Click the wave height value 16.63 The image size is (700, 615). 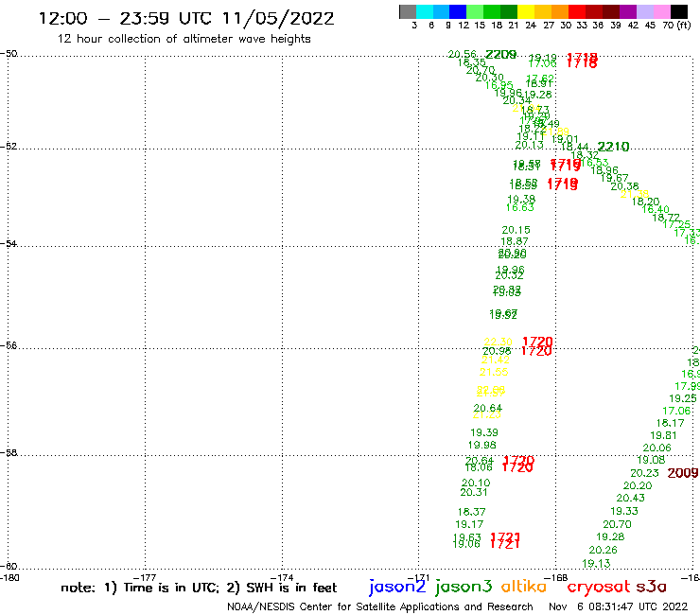520,207
